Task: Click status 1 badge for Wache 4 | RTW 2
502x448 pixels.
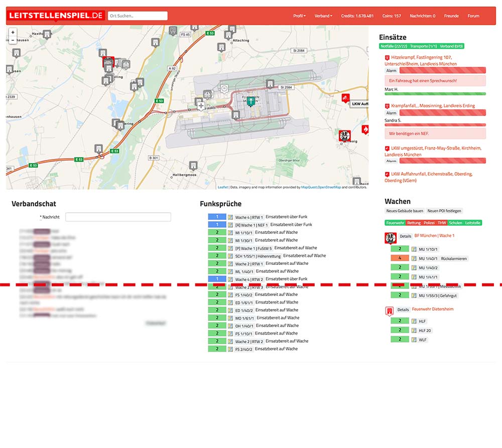Action: (217, 279)
